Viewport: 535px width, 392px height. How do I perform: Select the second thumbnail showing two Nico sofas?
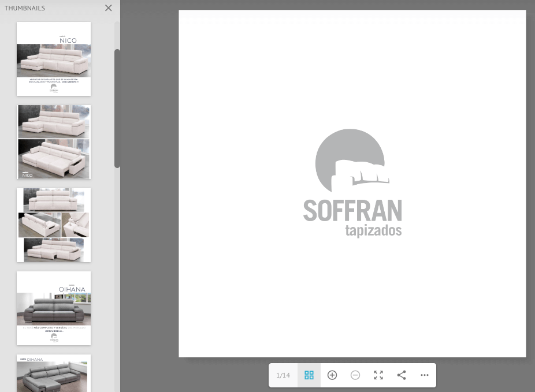54,142
